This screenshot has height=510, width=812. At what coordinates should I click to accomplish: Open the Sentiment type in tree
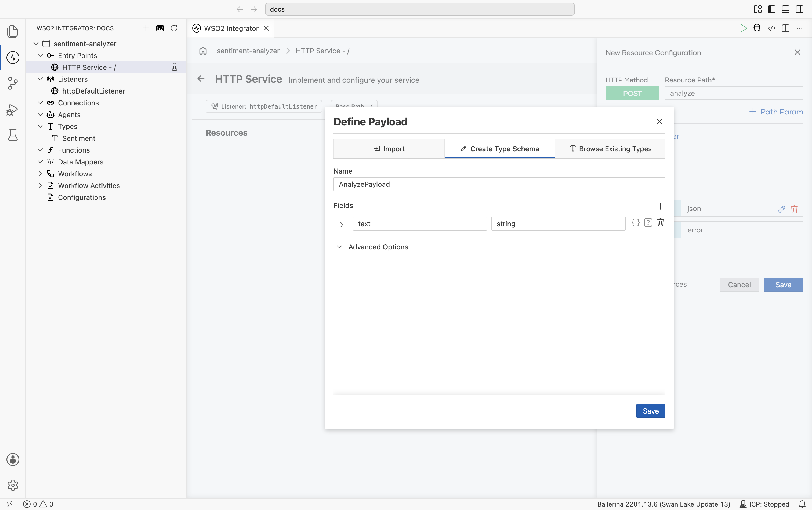[78, 138]
